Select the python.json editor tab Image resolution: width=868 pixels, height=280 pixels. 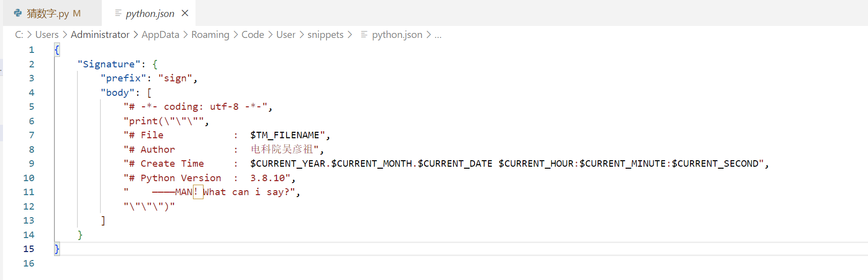[x=148, y=13]
